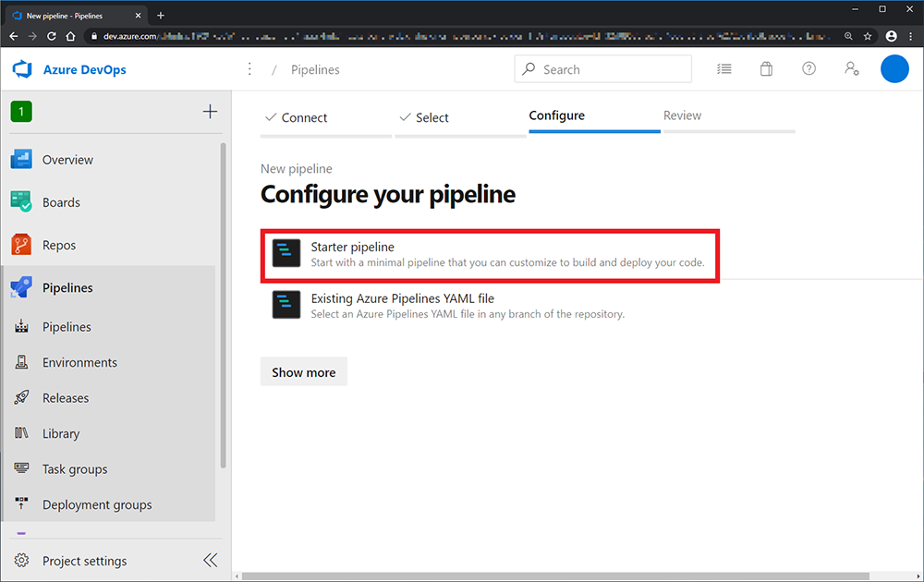Open the Azure DevOps home link

(x=84, y=69)
